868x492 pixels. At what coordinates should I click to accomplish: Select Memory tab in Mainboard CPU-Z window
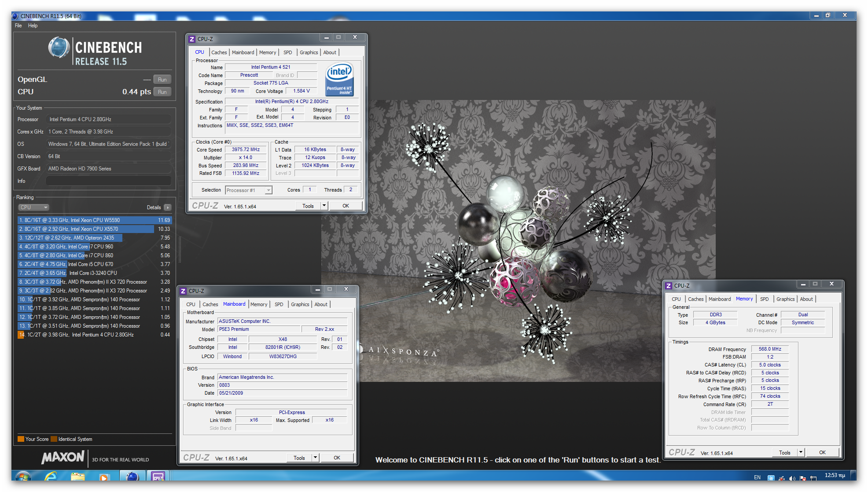click(x=259, y=304)
